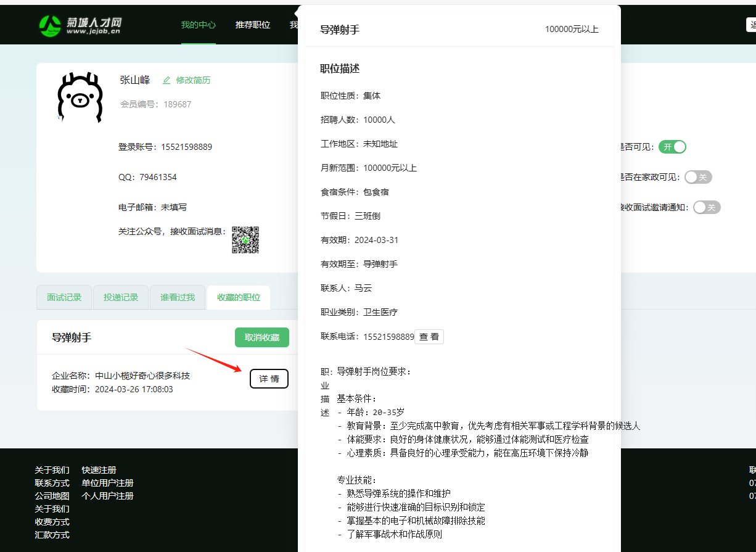Click the pencil edit icon beside 修改简历
Image resolution: width=756 pixels, height=552 pixels.
166,80
